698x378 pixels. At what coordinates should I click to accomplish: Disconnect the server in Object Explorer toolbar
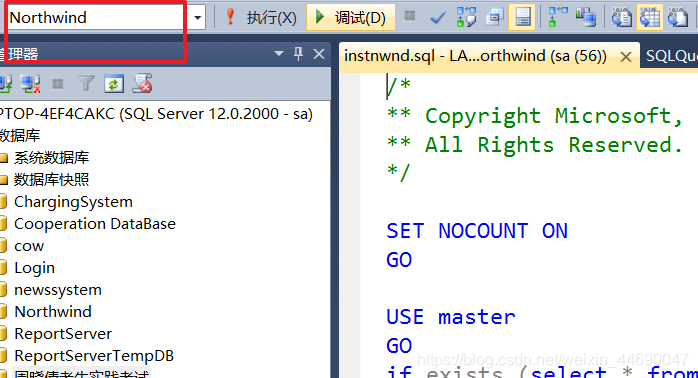pyautogui.click(x=31, y=84)
